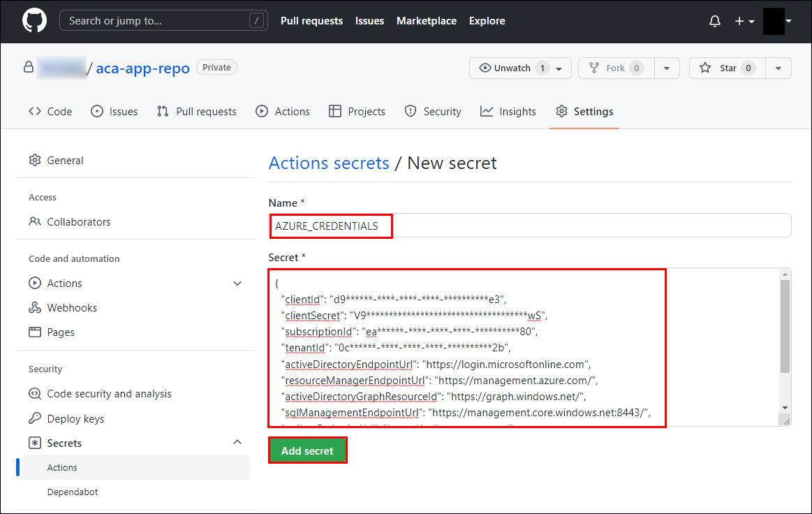This screenshot has height=514, width=812.
Task: Open the user avatar menu
Action: pyautogui.click(x=778, y=21)
